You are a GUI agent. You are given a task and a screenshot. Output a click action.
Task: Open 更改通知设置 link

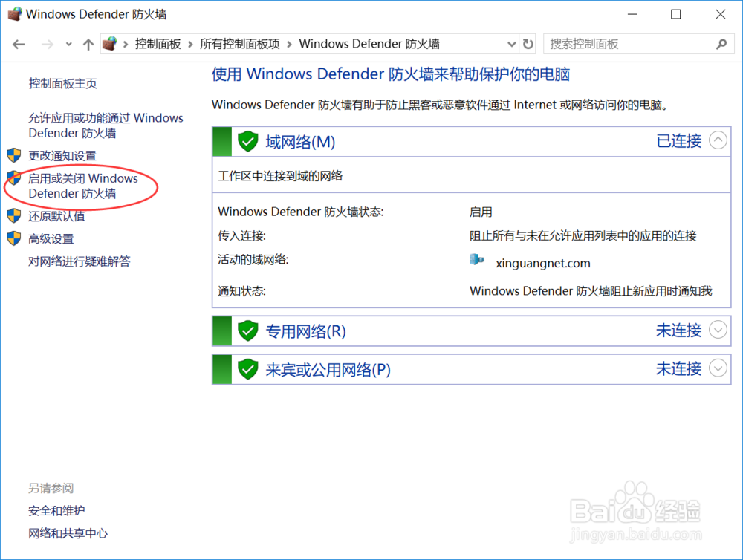tap(62, 156)
